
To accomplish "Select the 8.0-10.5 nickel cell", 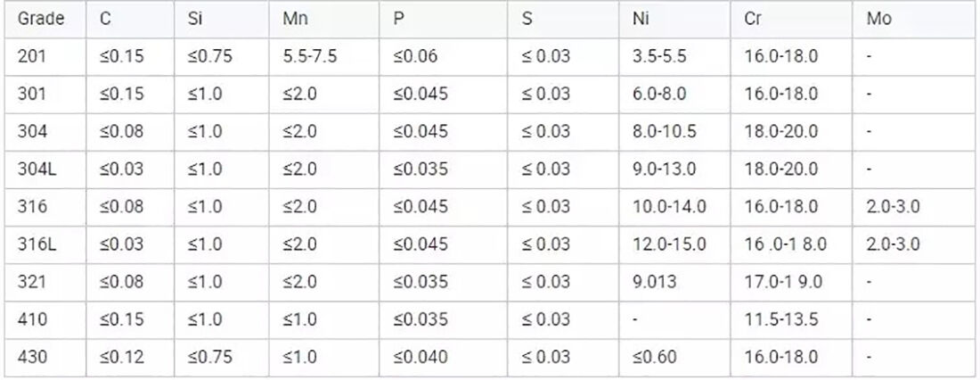I will 663,131.
